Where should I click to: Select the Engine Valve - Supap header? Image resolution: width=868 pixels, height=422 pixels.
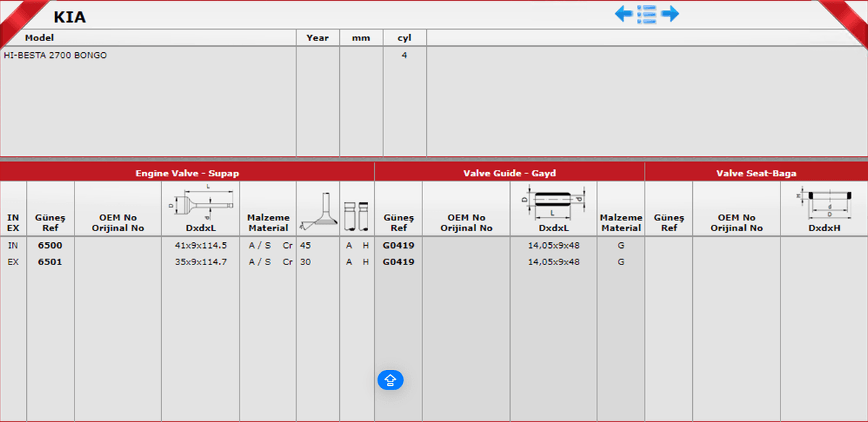point(187,173)
